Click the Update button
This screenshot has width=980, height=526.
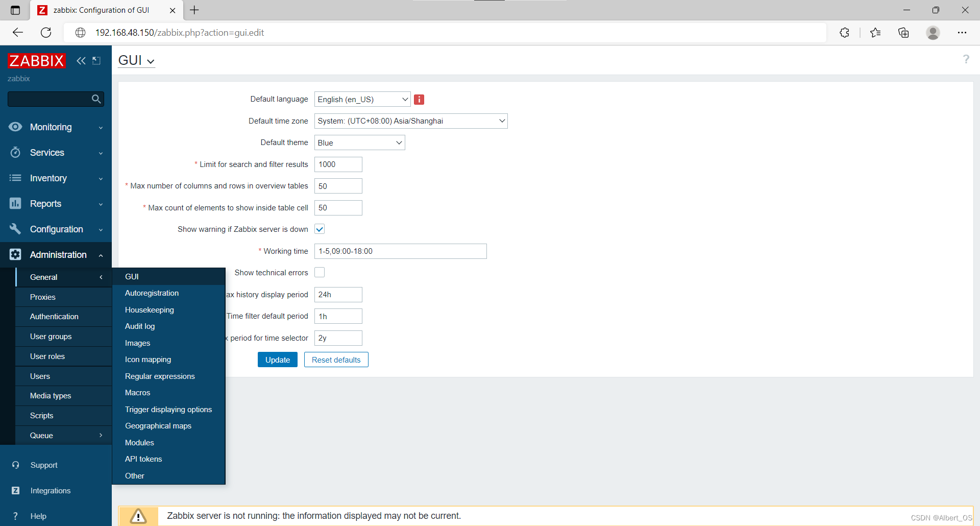click(278, 360)
